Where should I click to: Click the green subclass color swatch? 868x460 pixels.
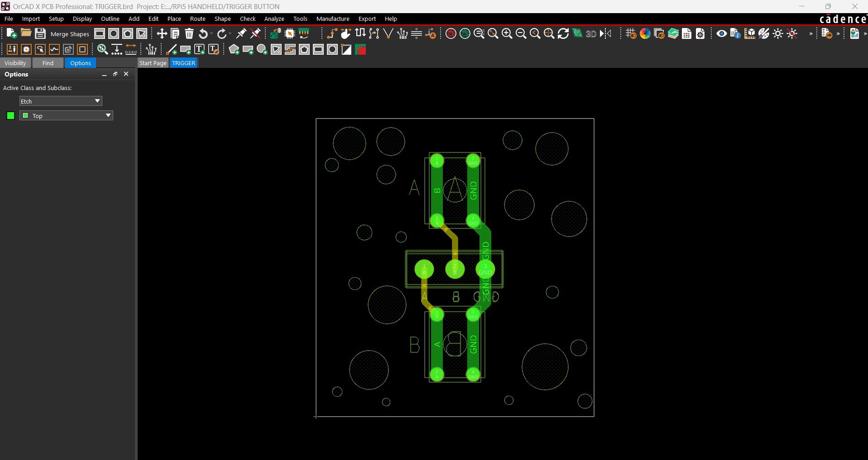click(11, 116)
